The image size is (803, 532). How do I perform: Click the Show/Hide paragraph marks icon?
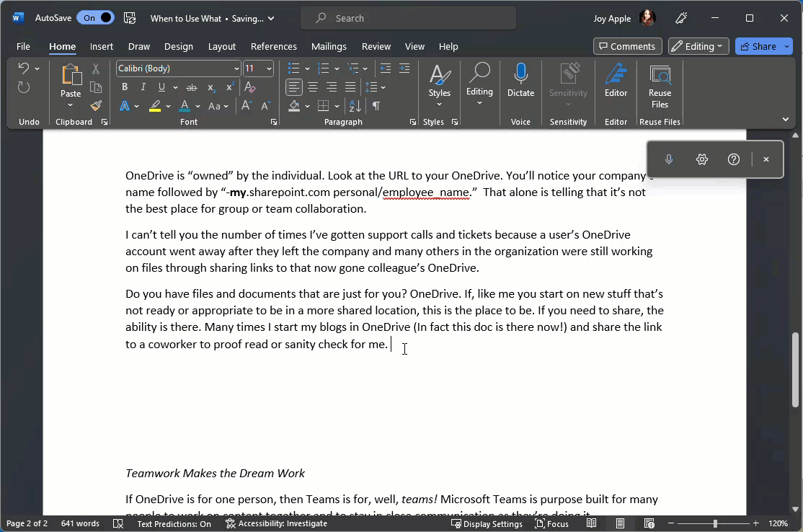(x=376, y=106)
